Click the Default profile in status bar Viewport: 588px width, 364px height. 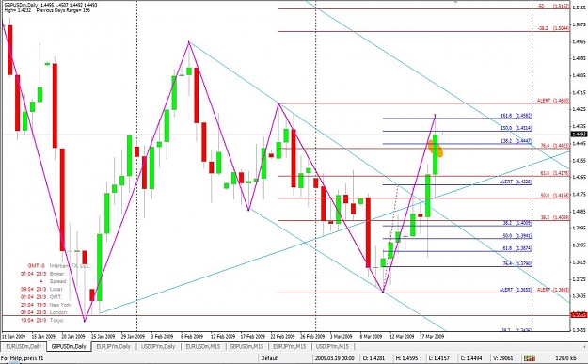(x=270, y=358)
